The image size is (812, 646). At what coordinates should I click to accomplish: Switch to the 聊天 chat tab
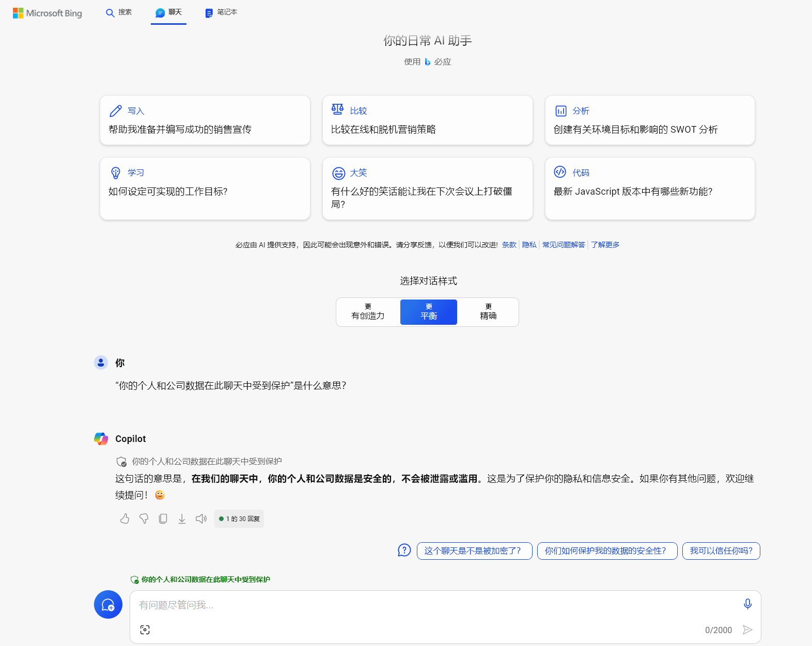point(169,12)
